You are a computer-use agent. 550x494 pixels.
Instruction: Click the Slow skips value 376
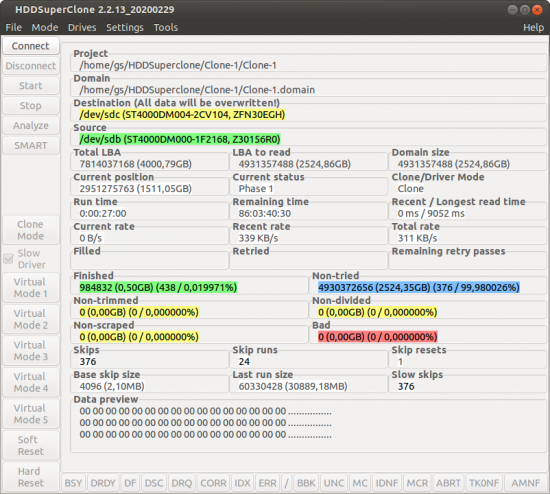[406, 386]
